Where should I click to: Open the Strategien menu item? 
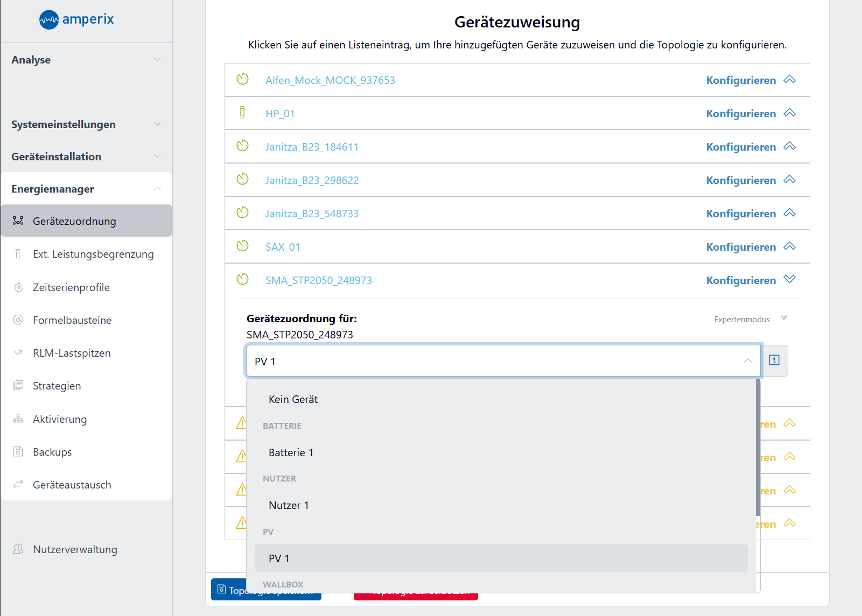(57, 386)
